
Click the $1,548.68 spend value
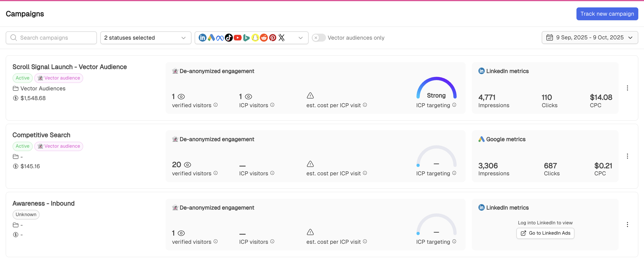pos(33,98)
